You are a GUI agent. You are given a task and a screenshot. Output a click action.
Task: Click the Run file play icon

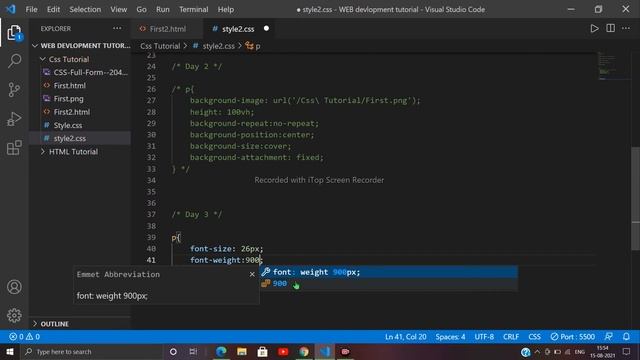pos(594,29)
